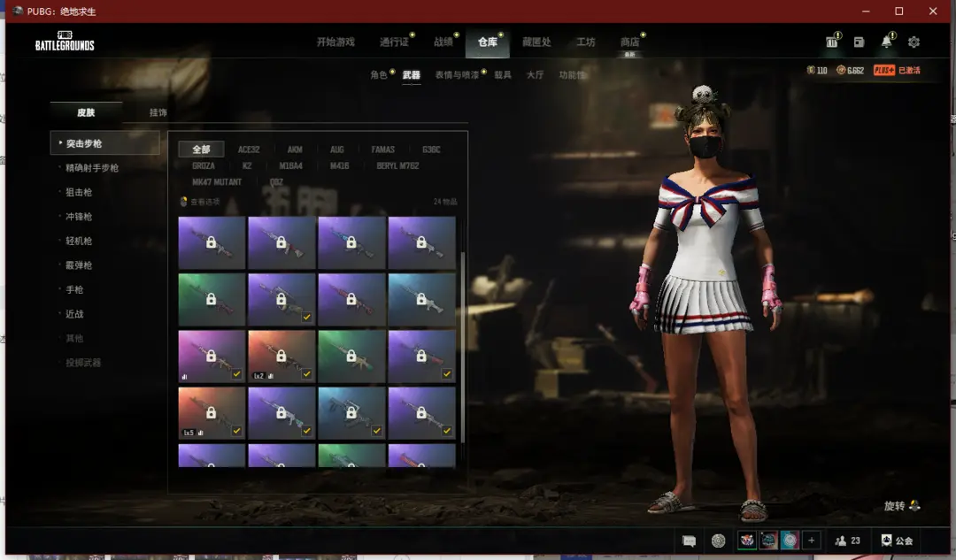Filter skins by M416

(x=340, y=165)
